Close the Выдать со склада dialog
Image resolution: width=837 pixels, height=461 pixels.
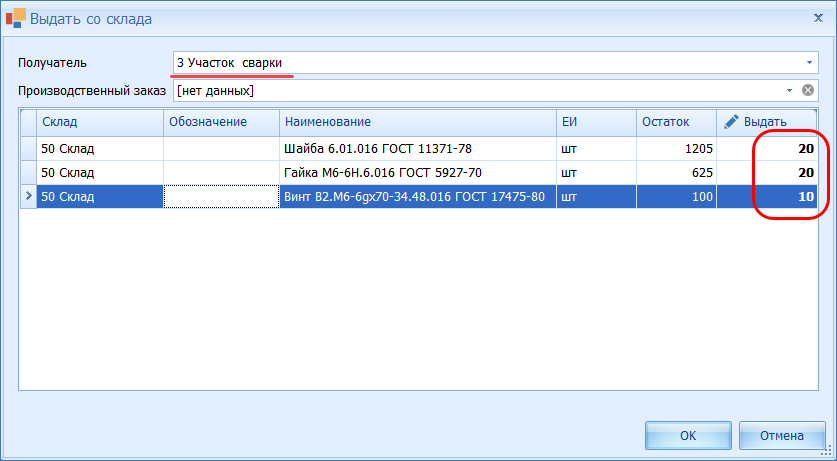[x=818, y=17]
